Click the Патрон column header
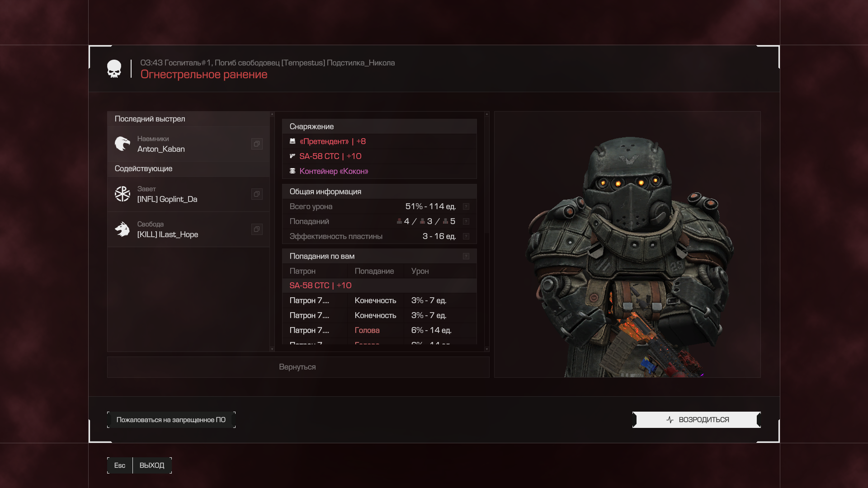Screen dimensions: 868x488 coord(315,271)
